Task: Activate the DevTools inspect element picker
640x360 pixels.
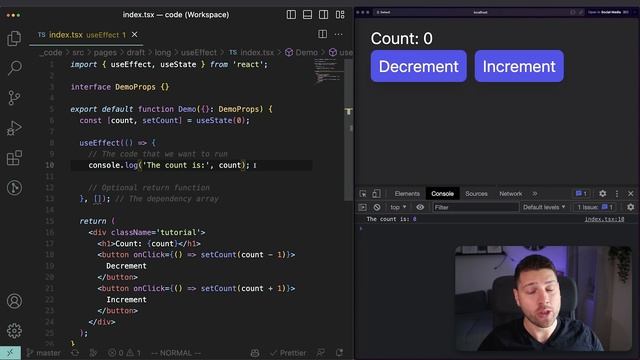Action: click(363, 193)
